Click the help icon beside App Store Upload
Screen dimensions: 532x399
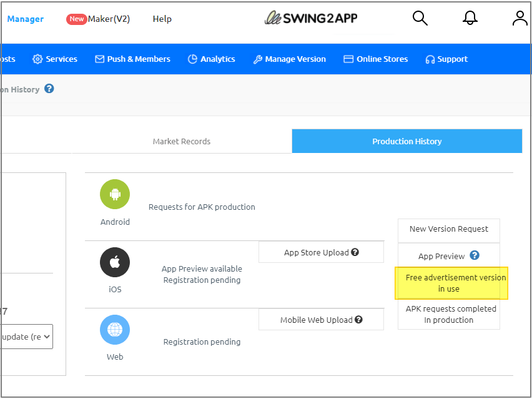355,252
